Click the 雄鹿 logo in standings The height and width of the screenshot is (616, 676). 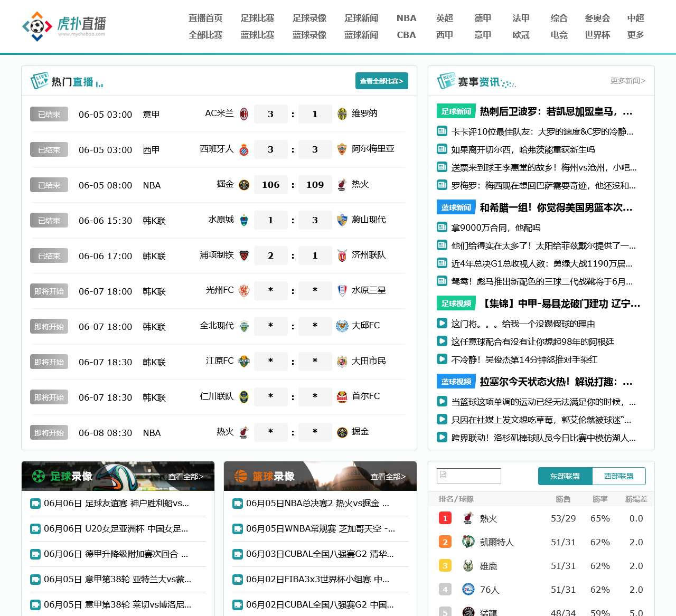[x=468, y=565]
